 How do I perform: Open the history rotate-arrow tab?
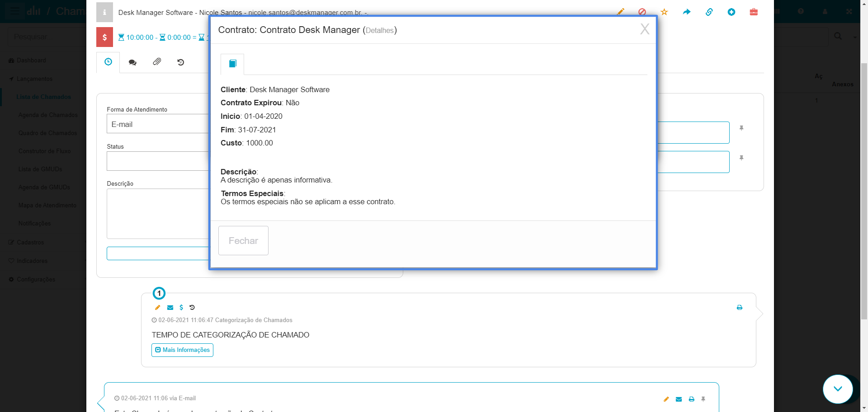click(x=181, y=62)
